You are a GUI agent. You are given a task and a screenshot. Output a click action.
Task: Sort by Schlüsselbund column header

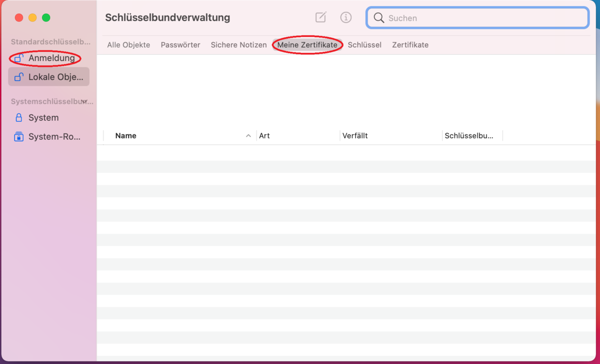[x=472, y=136]
